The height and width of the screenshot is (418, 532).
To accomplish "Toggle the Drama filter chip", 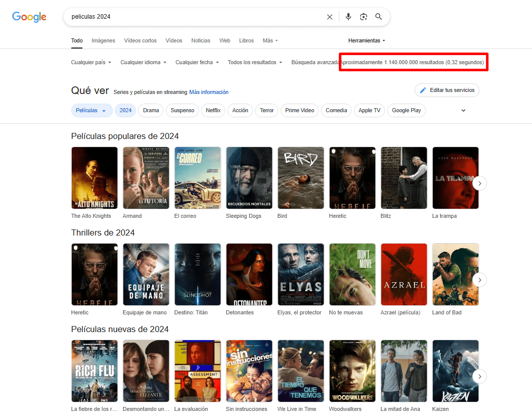I will pos(151,111).
